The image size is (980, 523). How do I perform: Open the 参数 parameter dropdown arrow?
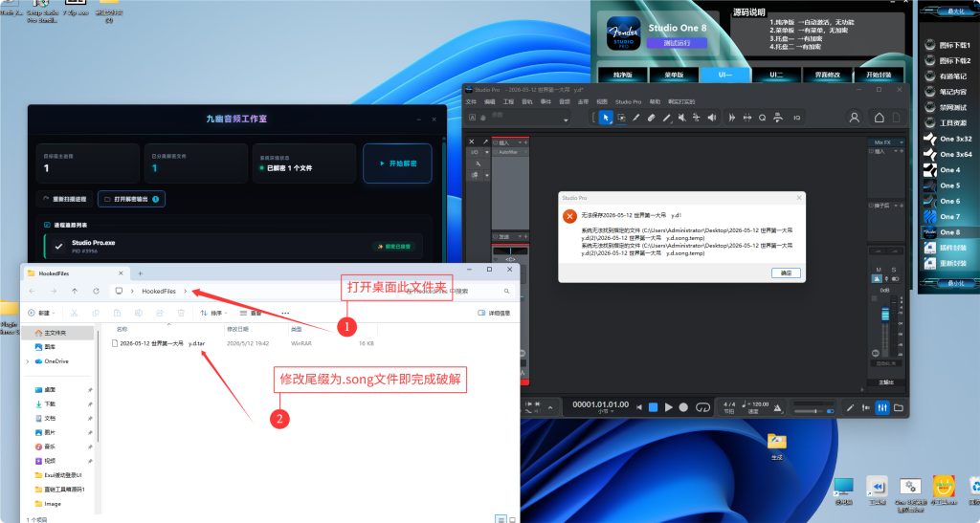566,120
